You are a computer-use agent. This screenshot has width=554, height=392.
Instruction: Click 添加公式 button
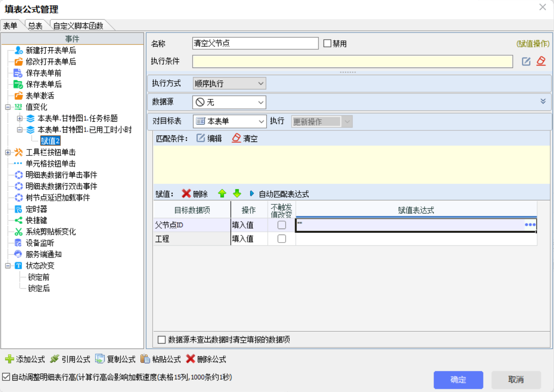click(x=25, y=359)
